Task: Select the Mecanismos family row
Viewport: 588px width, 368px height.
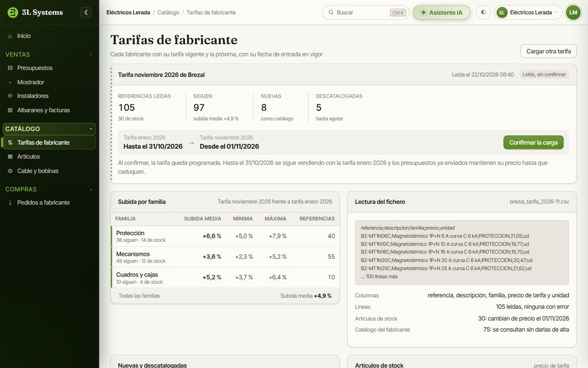Action: point(225,257)
